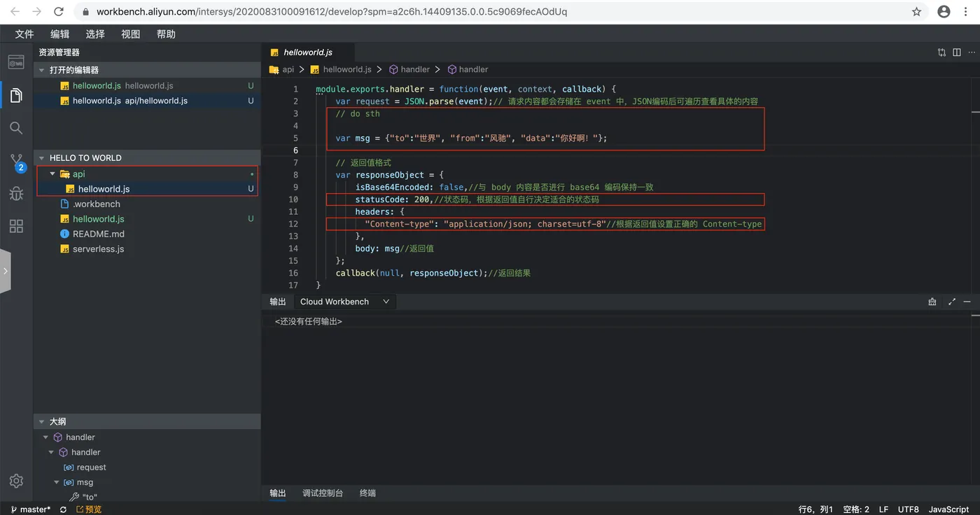Screen dimensions: 980x515
Task: Open the 文件 menu
Action: coord(24,34)
